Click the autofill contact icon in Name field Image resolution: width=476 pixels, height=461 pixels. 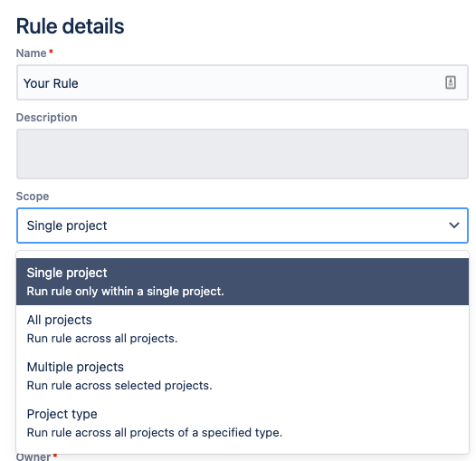[450, 82]
